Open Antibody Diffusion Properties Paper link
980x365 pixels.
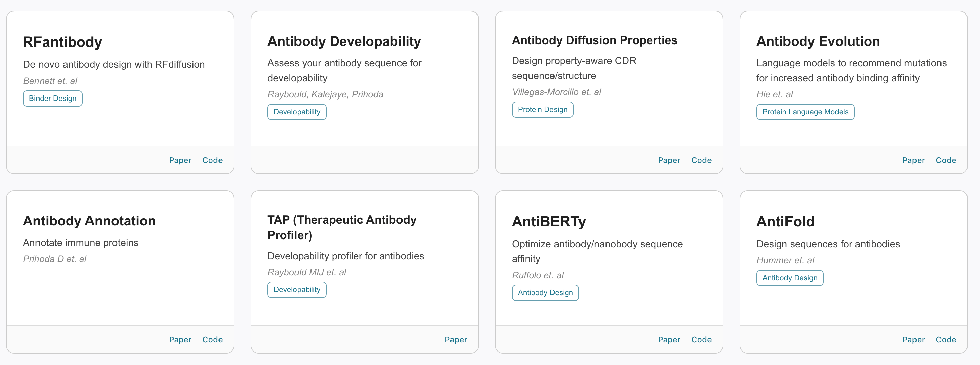[x=669, y=160]
